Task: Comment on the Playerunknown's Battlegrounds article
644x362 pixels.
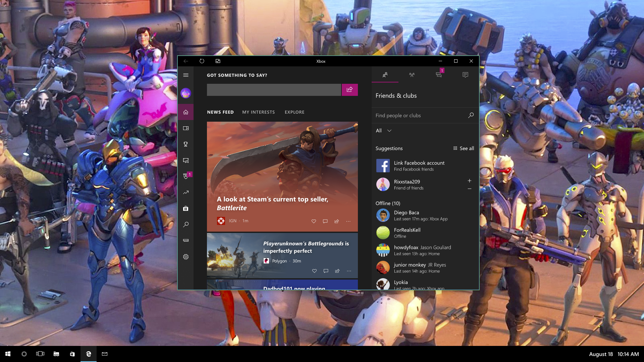Action: [326, 271]
